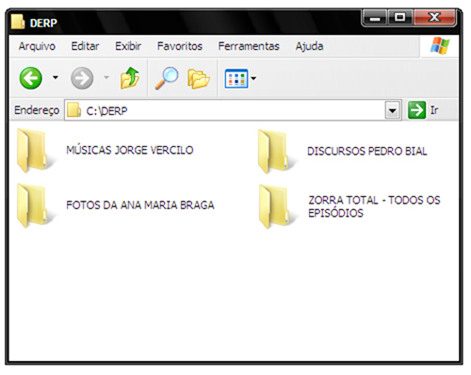Click the MÚSICAS JORGE VERCILO label
The height and width of the screenshot is (375, 471).
[x=130, y=150]
